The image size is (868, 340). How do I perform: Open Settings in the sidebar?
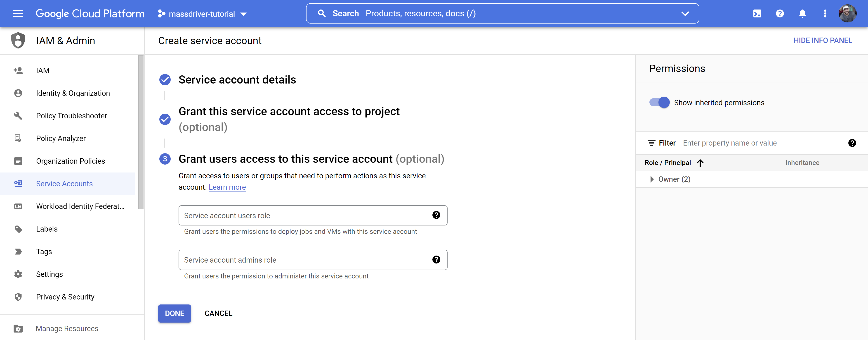(67, 274)
